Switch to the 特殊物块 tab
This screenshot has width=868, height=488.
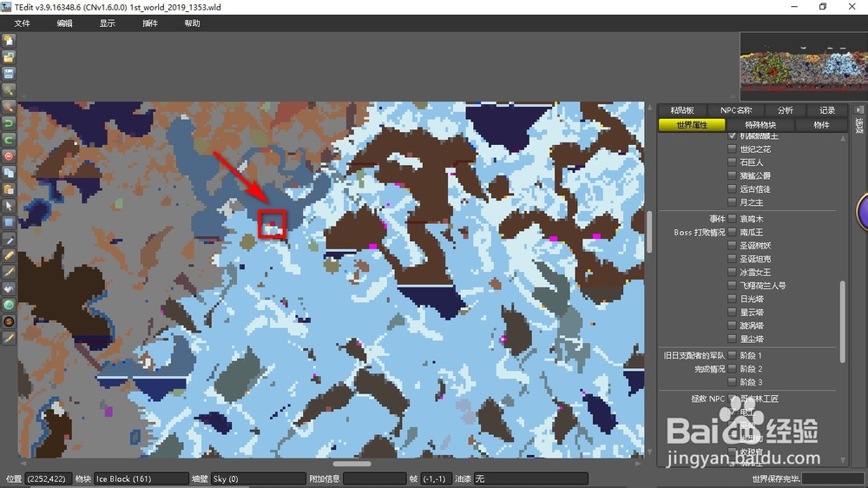tap(760, 125)
